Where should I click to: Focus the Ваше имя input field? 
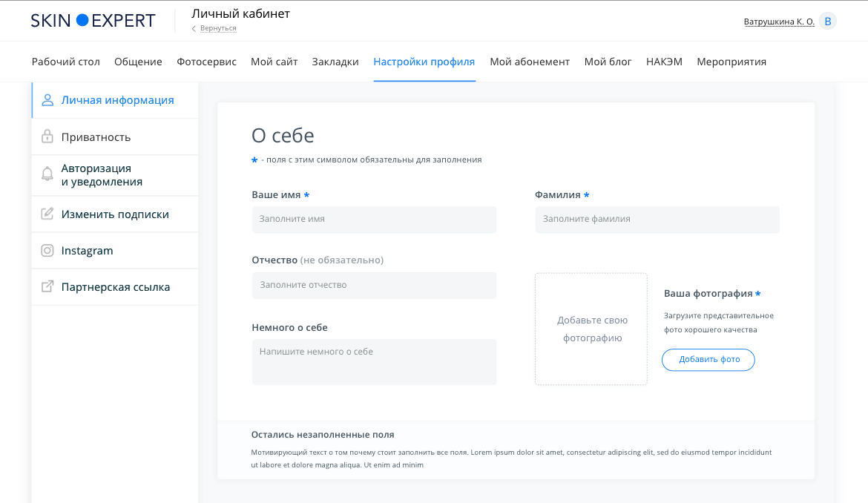(374, 220)
